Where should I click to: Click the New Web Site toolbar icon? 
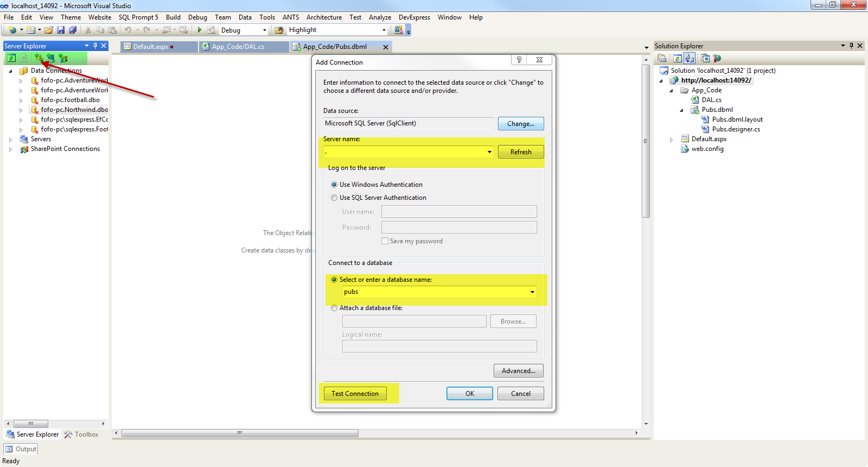(12, 30)
